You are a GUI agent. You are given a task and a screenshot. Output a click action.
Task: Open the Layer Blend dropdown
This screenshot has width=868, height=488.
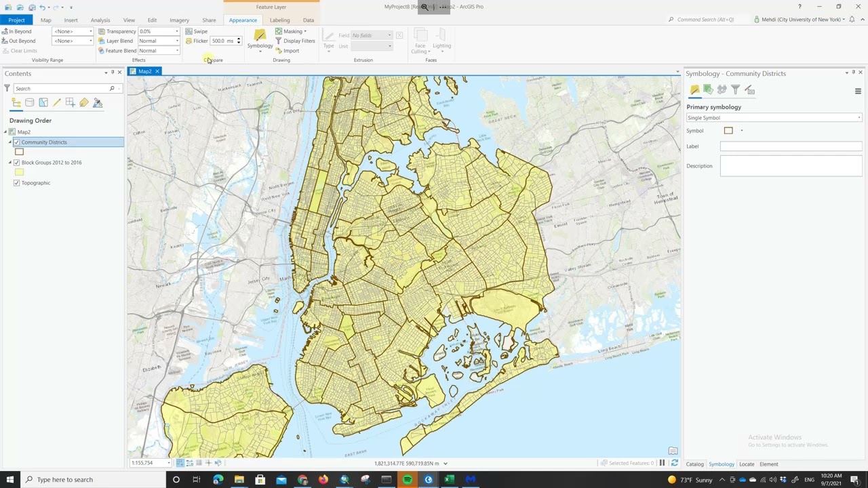pos(159,41)
